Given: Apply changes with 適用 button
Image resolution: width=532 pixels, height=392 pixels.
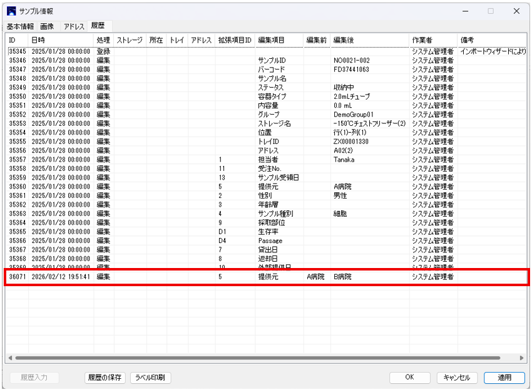Looking at the screenshot, I should tap(504, 378).
